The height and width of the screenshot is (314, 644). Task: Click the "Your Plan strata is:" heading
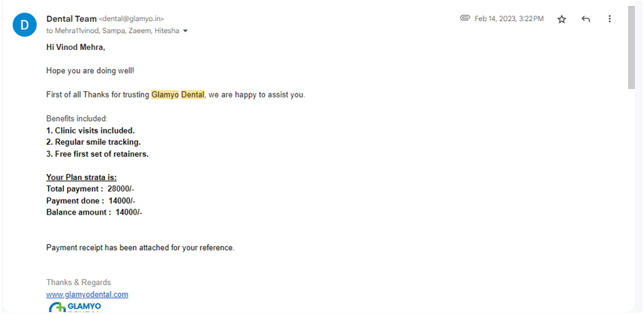(x=82, y=178)
